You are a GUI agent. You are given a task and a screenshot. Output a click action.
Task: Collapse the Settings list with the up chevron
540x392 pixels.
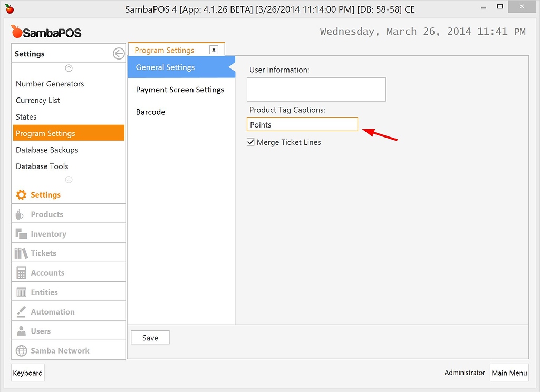68,68
